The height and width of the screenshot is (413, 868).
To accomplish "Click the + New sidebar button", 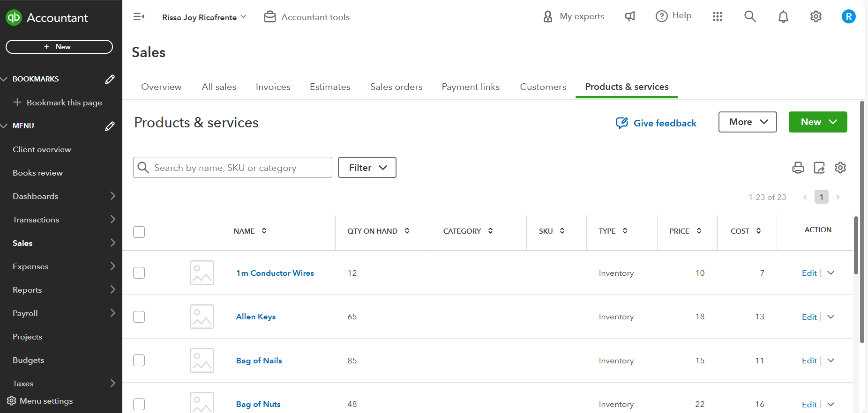I will click(59, 47).
